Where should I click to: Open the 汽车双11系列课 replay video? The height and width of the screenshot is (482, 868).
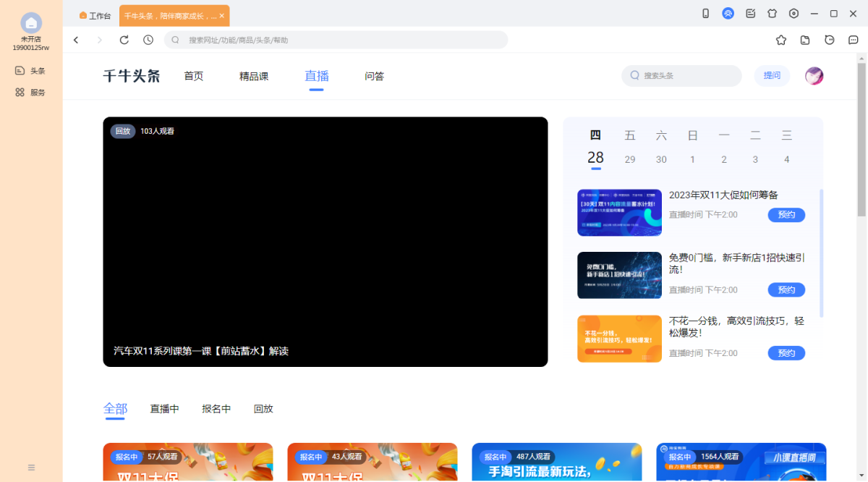coord(325,242)
